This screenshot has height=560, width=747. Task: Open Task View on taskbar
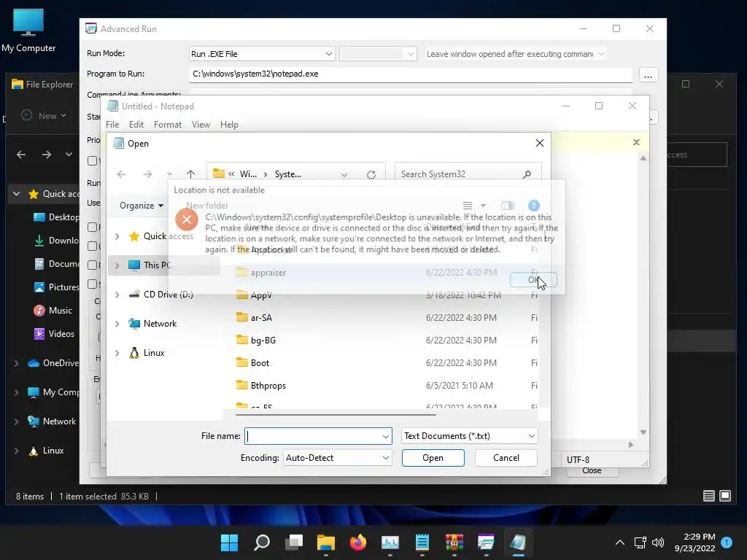[294, 542]
